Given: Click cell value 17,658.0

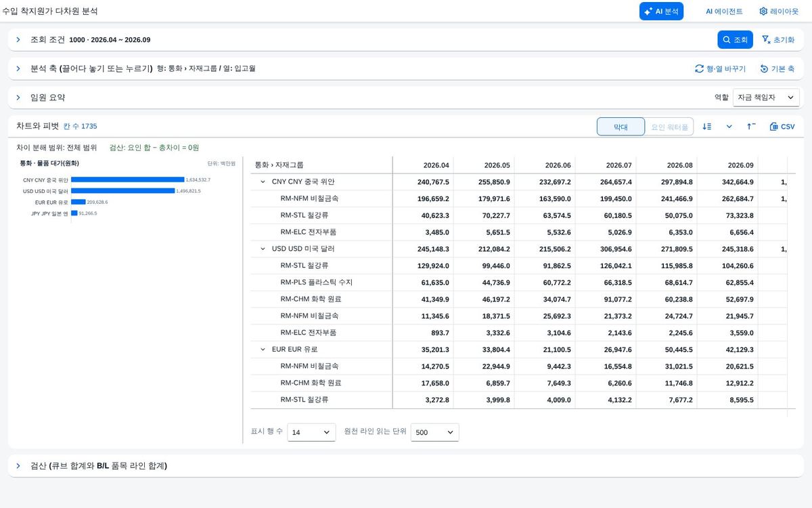Looking at the screenshot, I should click(435, 383).
